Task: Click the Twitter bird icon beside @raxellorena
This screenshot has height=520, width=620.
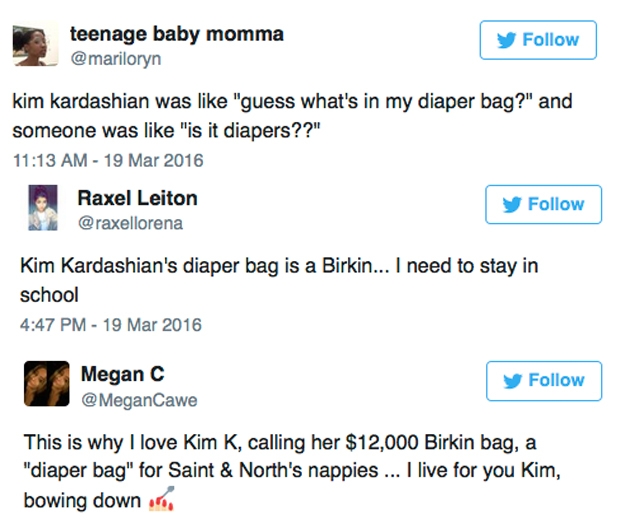Action: [512, 204]
